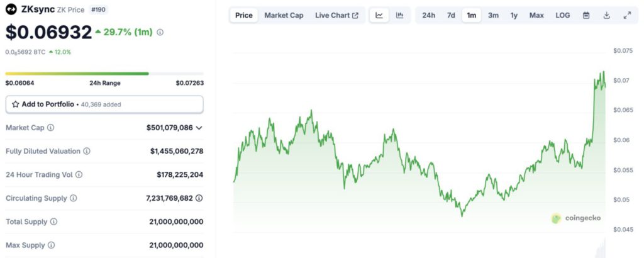This screenshot has width=644, height=258.
Task: Open the calendar date range picker
Action: click(586, 15)
